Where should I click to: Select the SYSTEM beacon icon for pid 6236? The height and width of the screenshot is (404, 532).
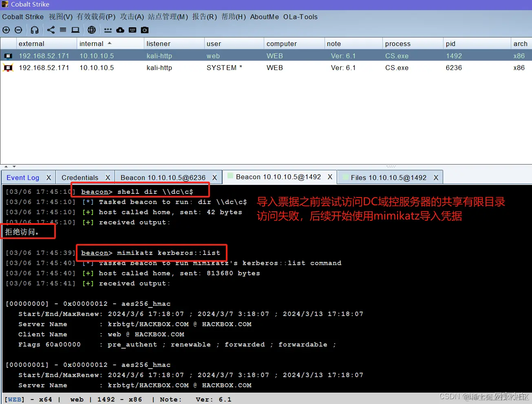tap(8, 68)
